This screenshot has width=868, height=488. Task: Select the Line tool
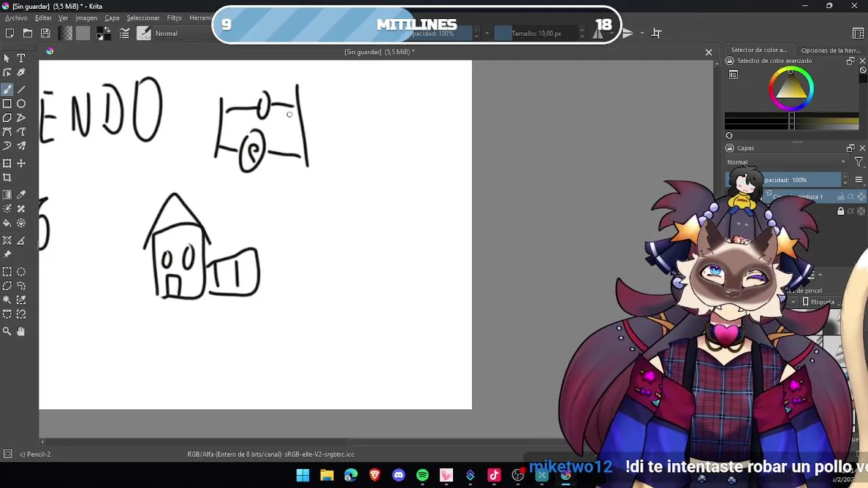tap(21, 89)
